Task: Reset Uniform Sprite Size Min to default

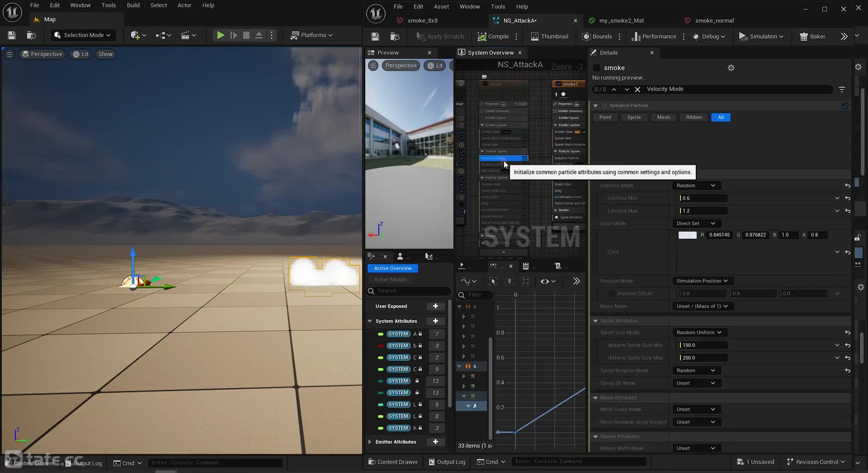Action: 847,345
